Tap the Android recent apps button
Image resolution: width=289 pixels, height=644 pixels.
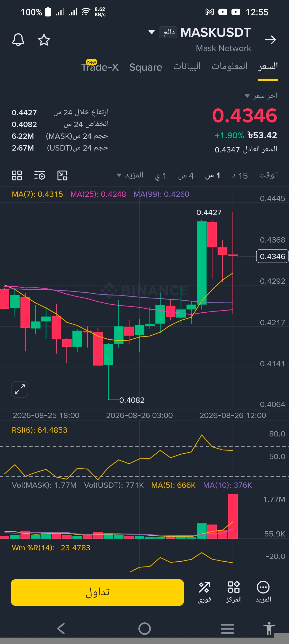point(227,629)
